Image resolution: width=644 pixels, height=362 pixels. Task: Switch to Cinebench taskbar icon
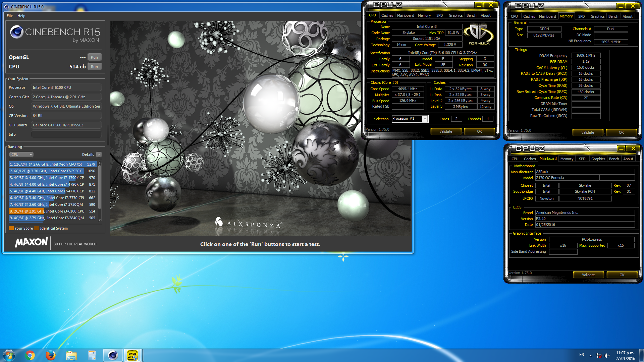coord(113,355)
